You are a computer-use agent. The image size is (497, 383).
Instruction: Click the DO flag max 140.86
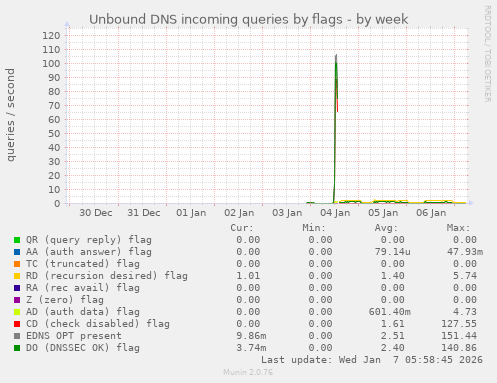click(x=459, y=348)
